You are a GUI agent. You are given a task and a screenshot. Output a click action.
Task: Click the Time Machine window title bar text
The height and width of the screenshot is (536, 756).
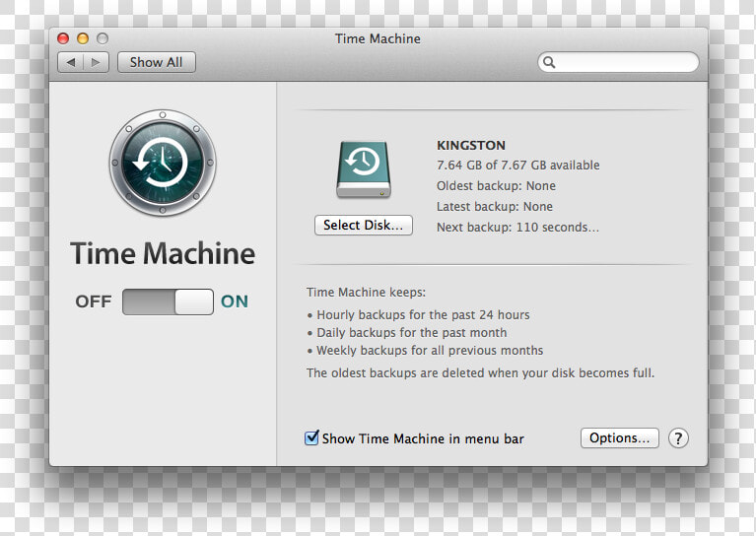click(378, 38)
